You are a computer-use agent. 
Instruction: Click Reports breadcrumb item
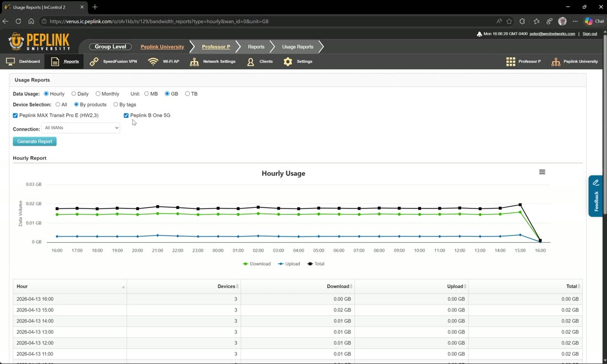(256, 47)
